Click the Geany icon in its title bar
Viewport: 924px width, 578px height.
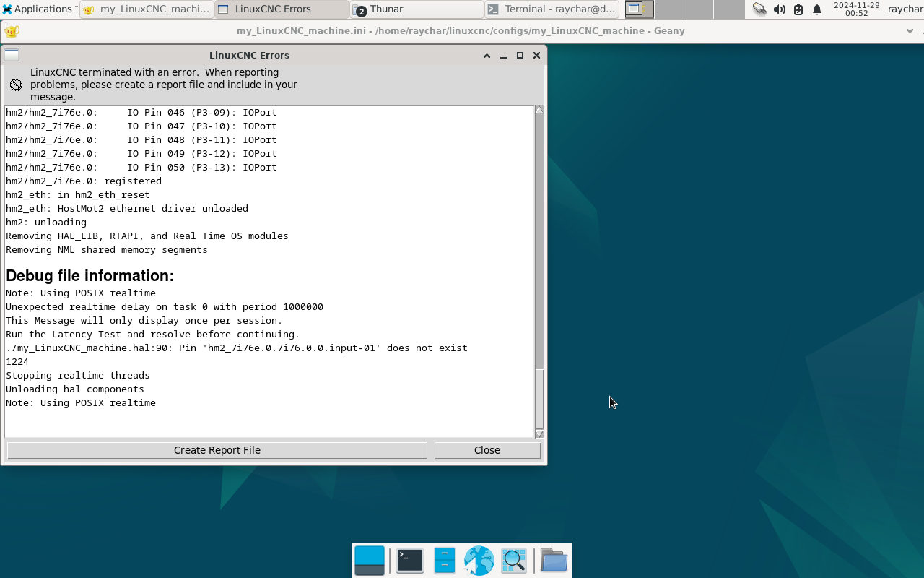tap(12, 31)
